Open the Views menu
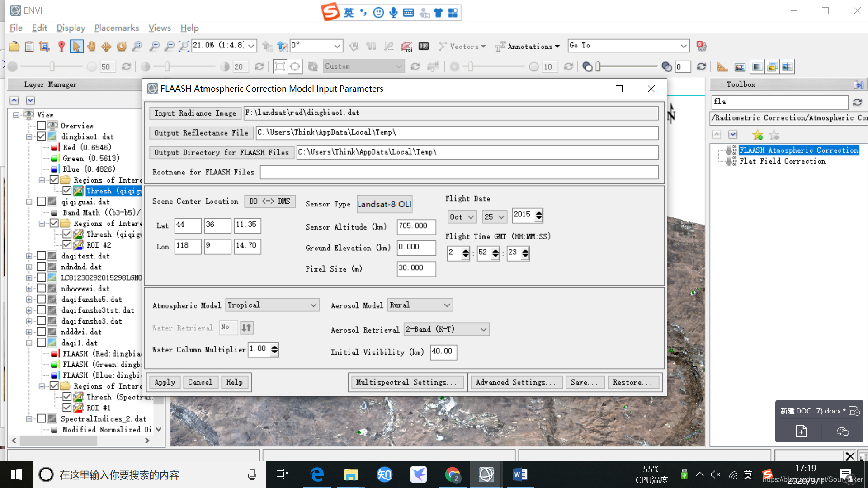The image size is (868, 488). coord(160,28)
